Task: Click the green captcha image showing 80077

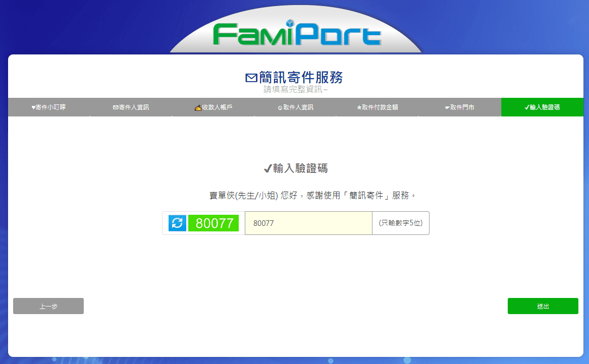Action: 213,223
